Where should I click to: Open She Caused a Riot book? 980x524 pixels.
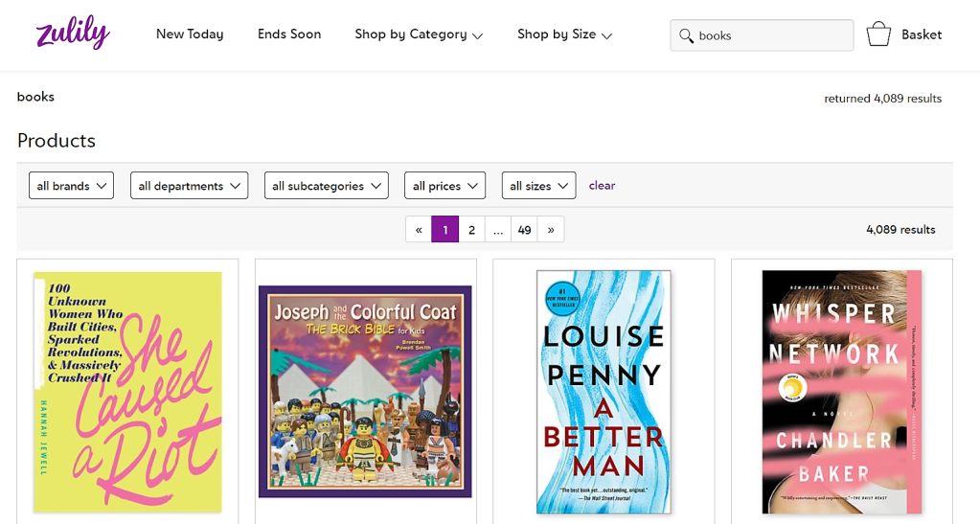[127, 391]
